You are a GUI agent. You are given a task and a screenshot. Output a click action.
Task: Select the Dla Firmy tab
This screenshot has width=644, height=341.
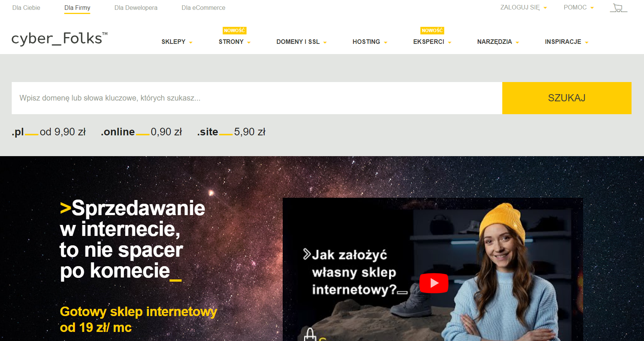[x=77, y=8]
